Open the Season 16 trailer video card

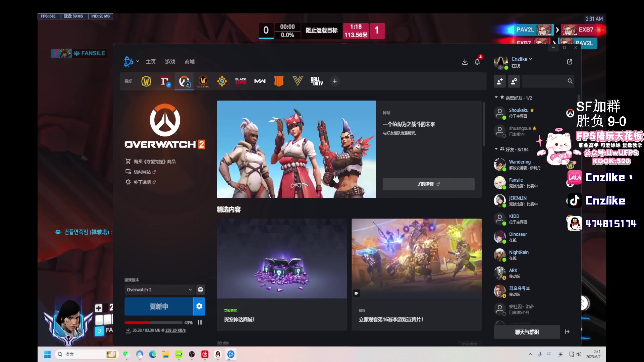pyautogui.click(x=417, y=275)
